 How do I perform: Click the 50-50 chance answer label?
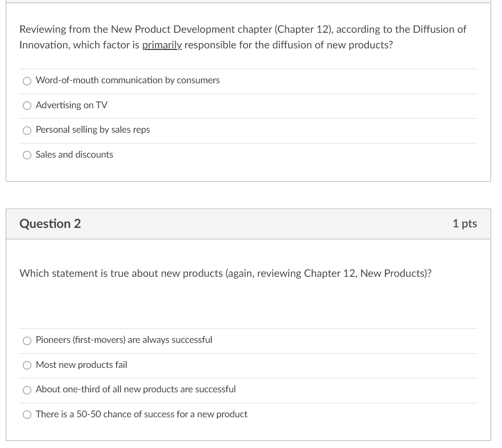click(141, 414)
